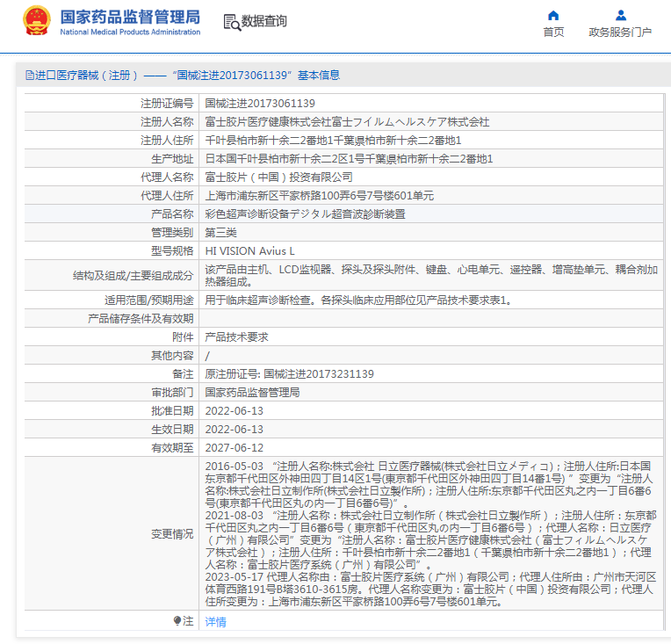671x644 pixels.
Task: Open the 详情 link
Action: [x=216, y=622]
